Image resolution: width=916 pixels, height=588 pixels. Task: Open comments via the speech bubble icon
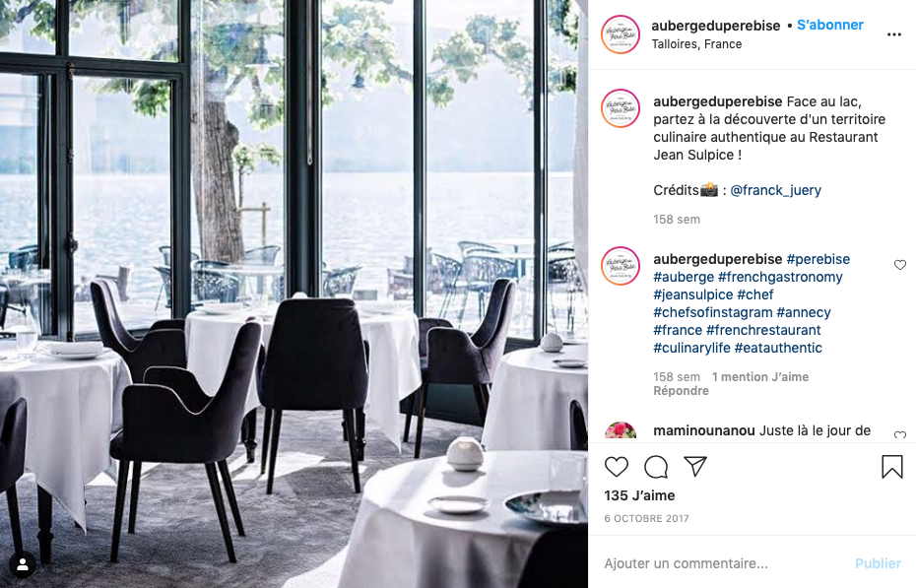(x=656, y=467)
